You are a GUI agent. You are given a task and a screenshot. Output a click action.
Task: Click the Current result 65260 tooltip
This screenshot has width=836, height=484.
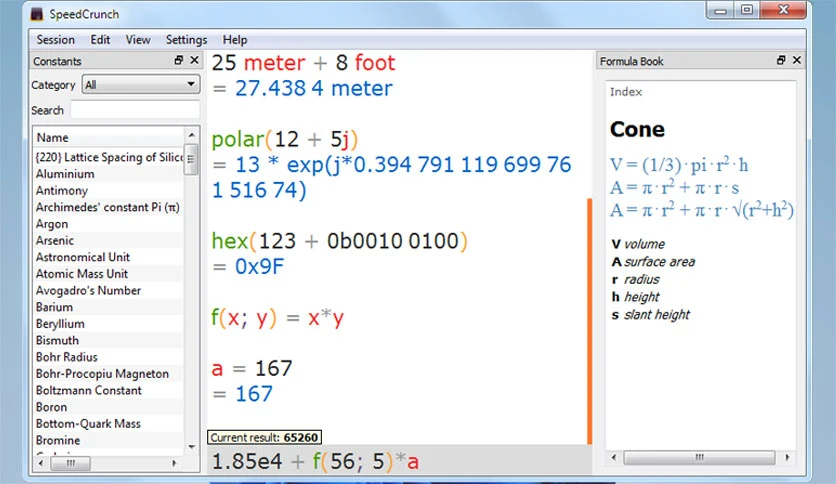264,438
